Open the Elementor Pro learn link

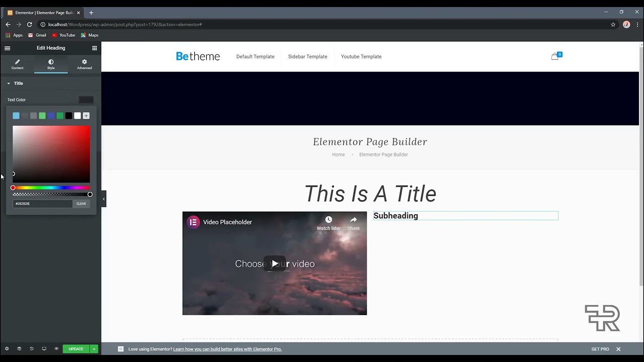pyautogui.click(x=227, y=349)
